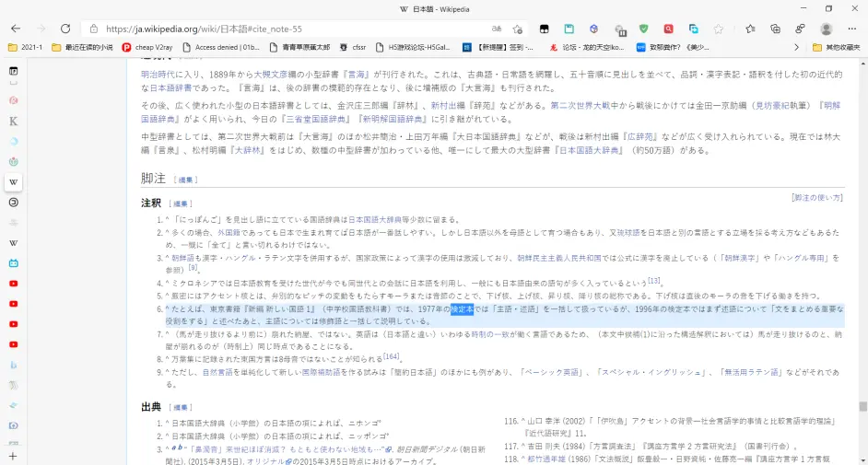Follow the 琉球語 link in note 2
Screen dimensions: 868x465
[x=628, y=233]
